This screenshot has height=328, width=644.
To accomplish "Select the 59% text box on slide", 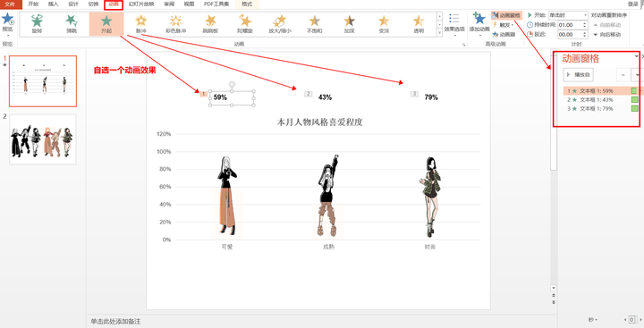I will (232, 97).
